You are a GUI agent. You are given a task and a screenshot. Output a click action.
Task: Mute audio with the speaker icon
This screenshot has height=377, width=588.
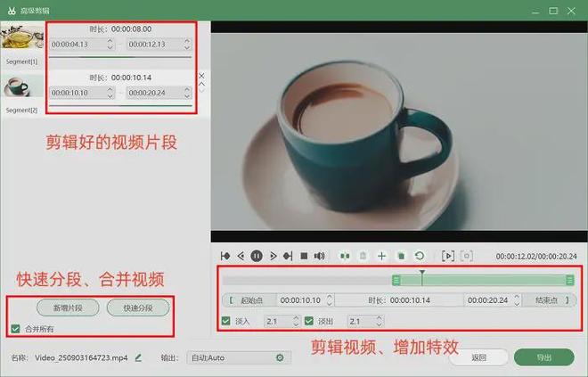[319, 256]
